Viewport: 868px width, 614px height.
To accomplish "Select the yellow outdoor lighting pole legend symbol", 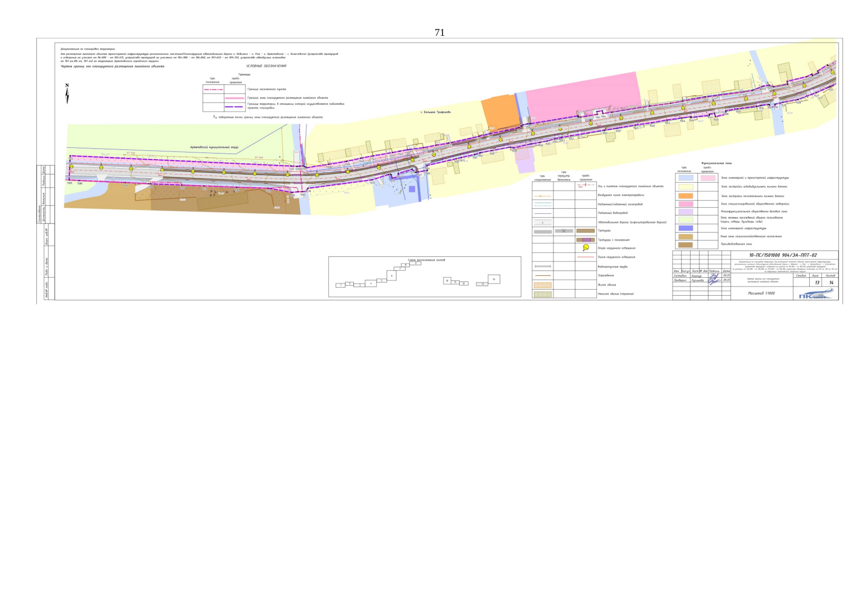I will pos(586,248).
